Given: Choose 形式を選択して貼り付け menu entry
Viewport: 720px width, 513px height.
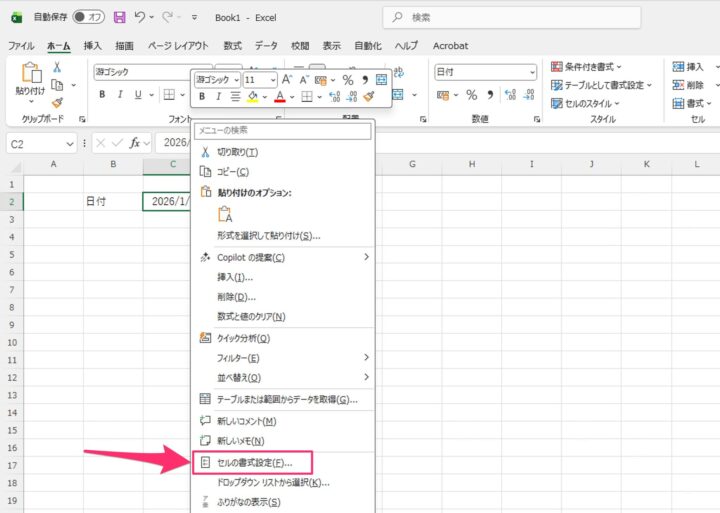Looking at the screenshot, I should 269,236.
